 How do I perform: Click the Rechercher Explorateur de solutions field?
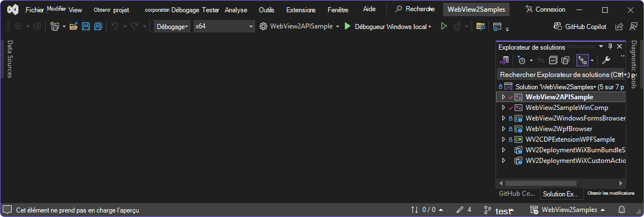[x=561, y=75]
